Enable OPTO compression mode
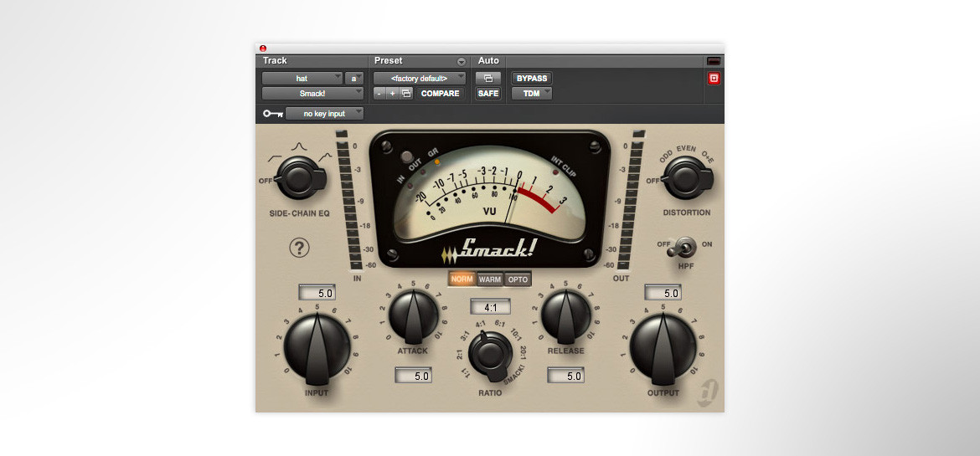 [x=518, y=279]
